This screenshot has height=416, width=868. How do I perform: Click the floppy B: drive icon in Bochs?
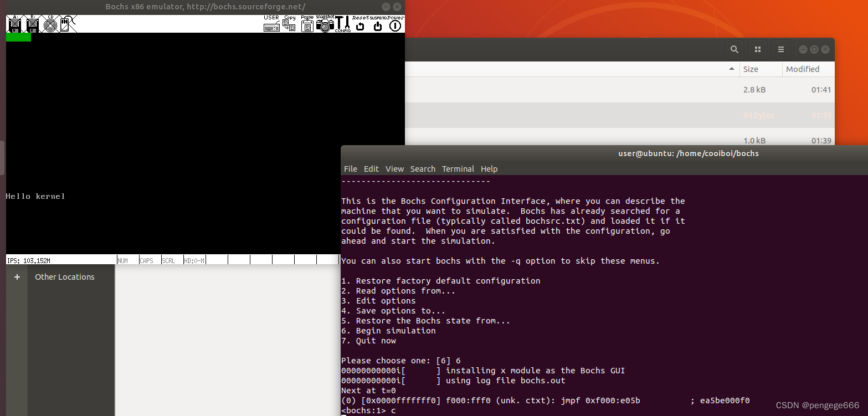pos(33,24)
